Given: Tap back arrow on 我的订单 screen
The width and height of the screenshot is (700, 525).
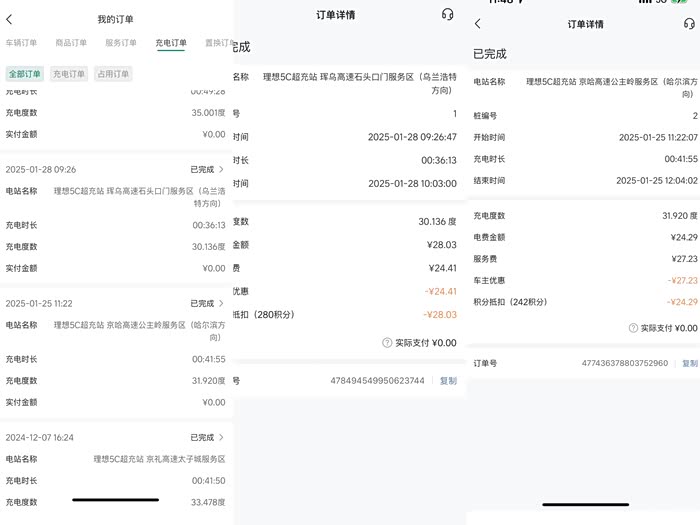Looking at the screenshot, I should (x=9, y=19).
